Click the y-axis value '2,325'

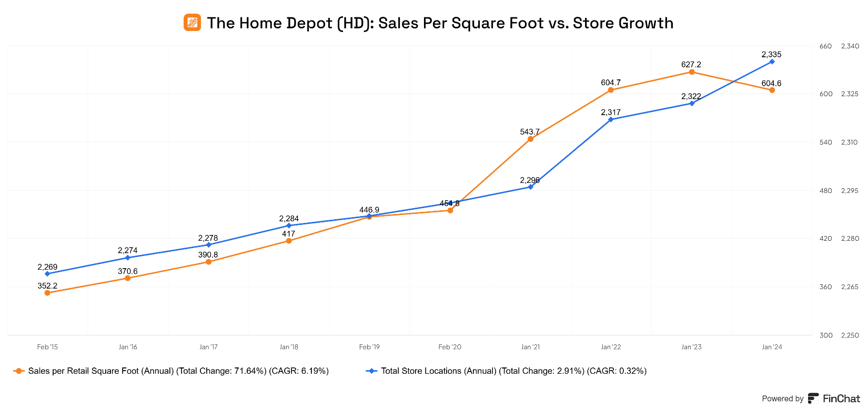[850, 94]
